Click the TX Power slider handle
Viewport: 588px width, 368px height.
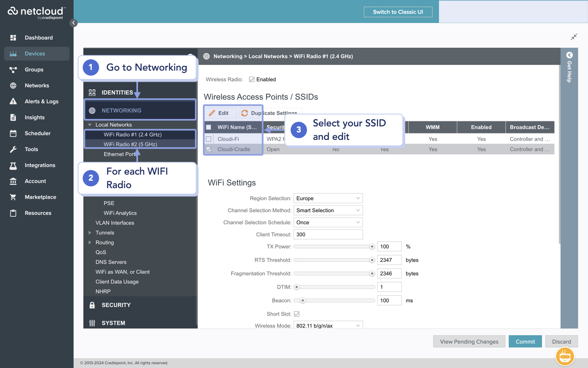(x=372, y=247)
